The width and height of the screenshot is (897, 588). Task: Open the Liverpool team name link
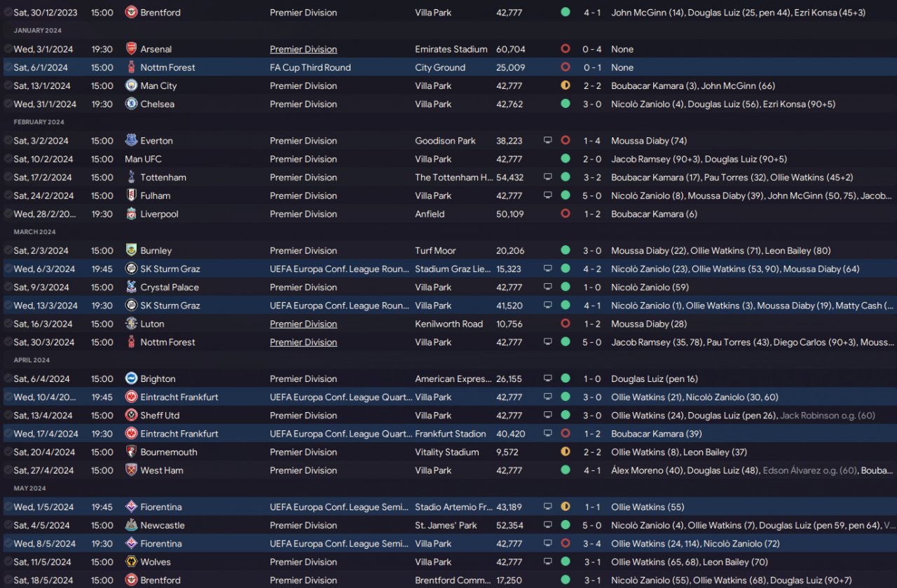click(159, 214)
